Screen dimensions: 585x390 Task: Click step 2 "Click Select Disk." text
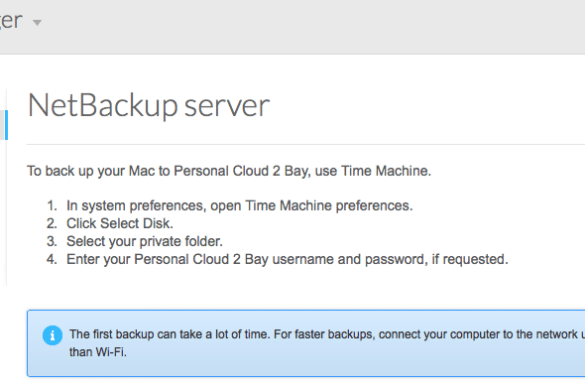[120, 223]
